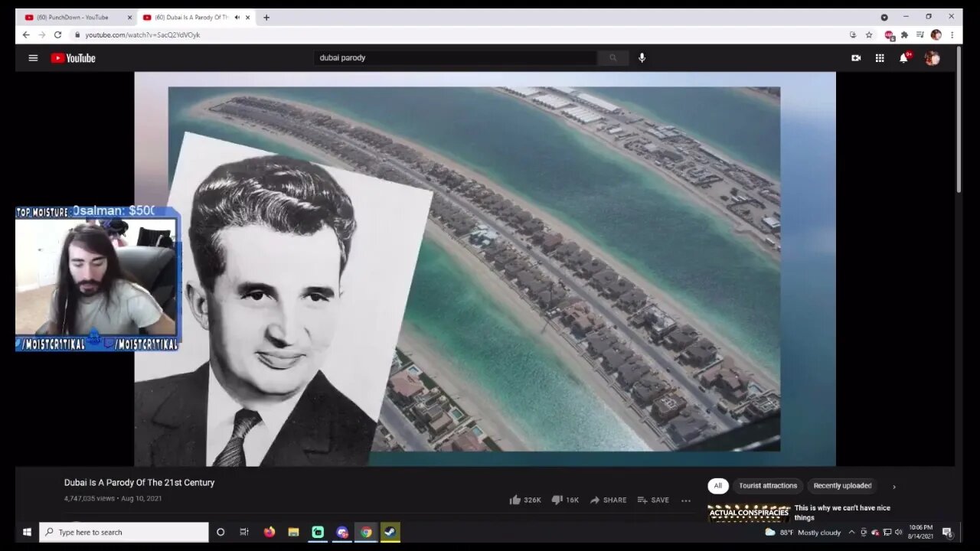Image resolution: width=980 pixels, height=551 pixels.
Task: Open the YouTube account avatar menu
Action: [x=932, y=58]
